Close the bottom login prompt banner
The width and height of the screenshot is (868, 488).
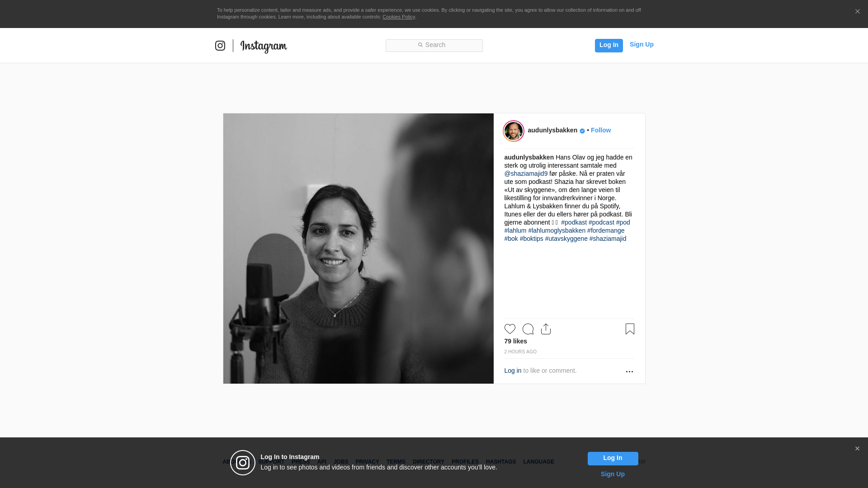coord(857,449)
